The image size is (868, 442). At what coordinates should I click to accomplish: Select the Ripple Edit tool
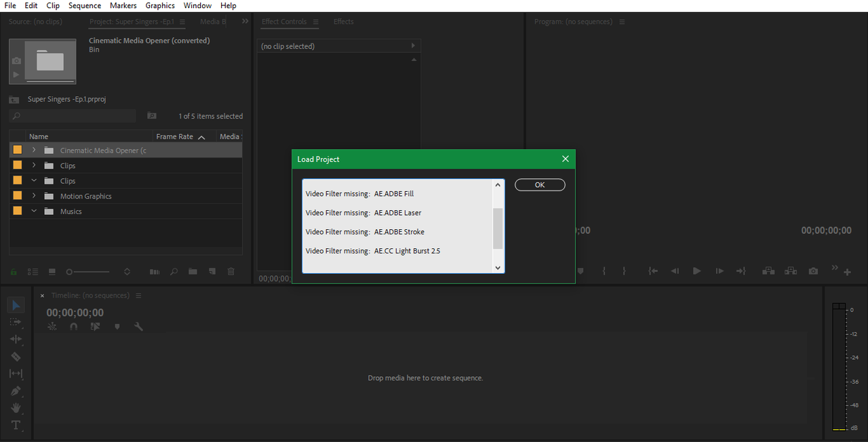[x=16, y=339]
